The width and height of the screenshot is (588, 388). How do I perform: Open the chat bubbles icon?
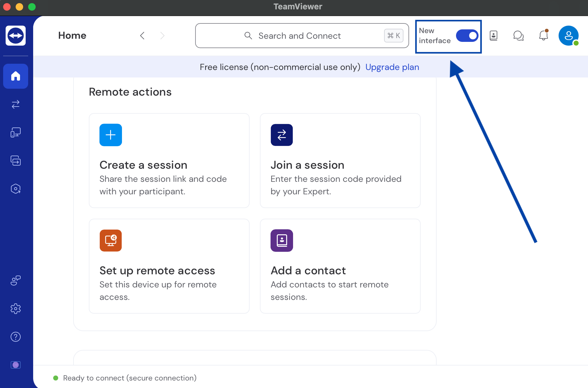[519, 36]
